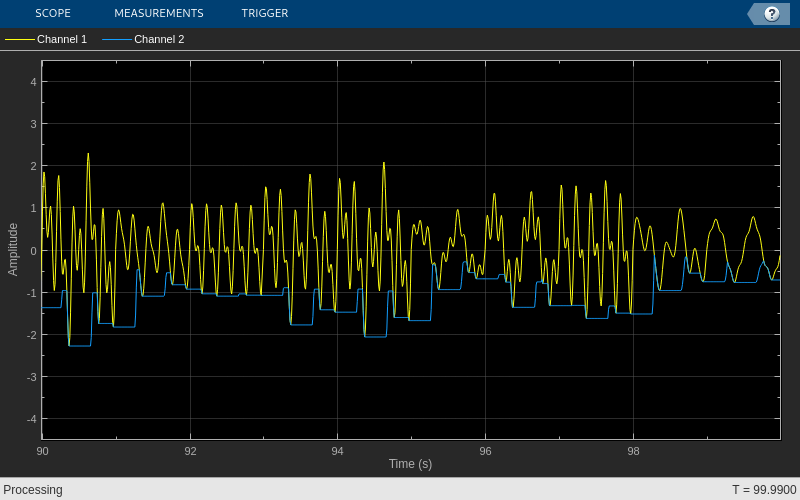
Task: Toggle Channel 1 legend entry
Action: click(46, 39)
